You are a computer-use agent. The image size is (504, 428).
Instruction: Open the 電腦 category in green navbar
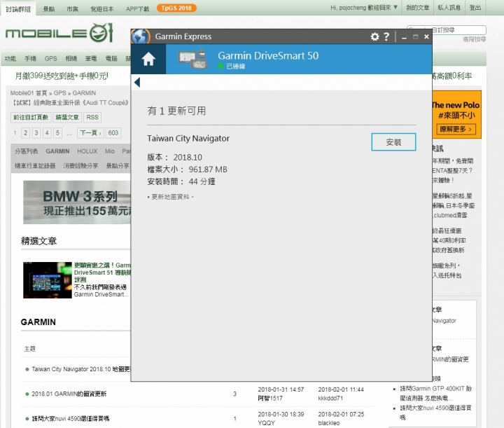tap(111, 59)
